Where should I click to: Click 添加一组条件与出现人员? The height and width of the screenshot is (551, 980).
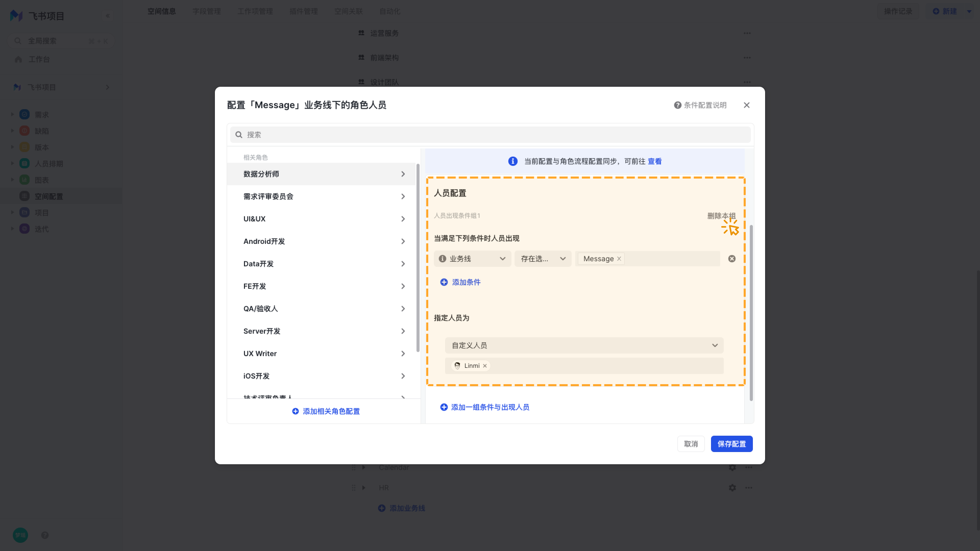tap(484, 407)
